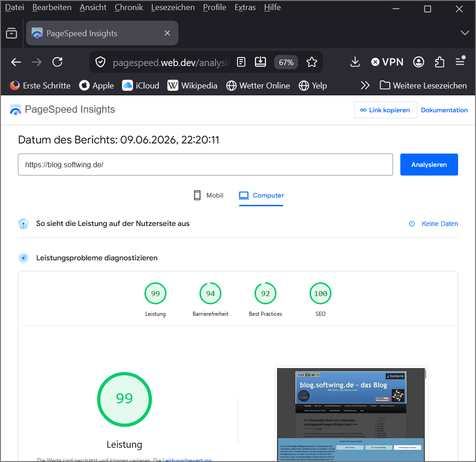Open the Bearbeiten menu
476x462 pixels.
[52, 7]
